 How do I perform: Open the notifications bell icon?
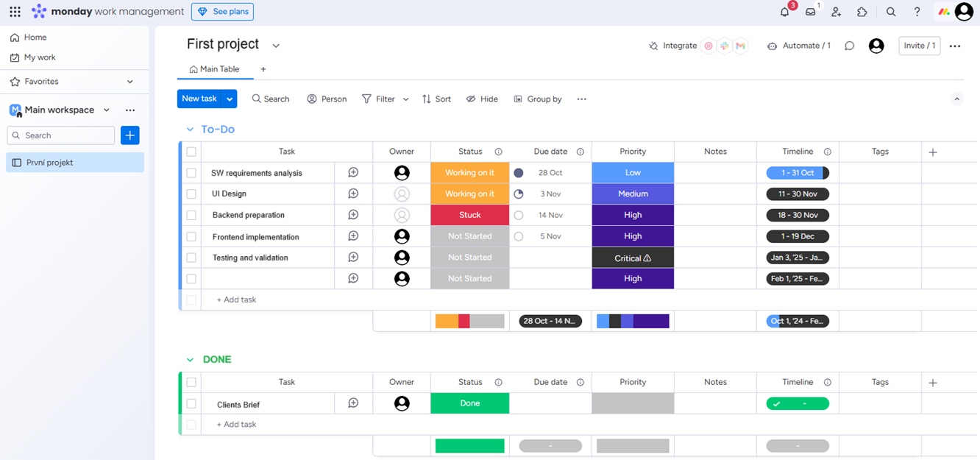[784, 12]
